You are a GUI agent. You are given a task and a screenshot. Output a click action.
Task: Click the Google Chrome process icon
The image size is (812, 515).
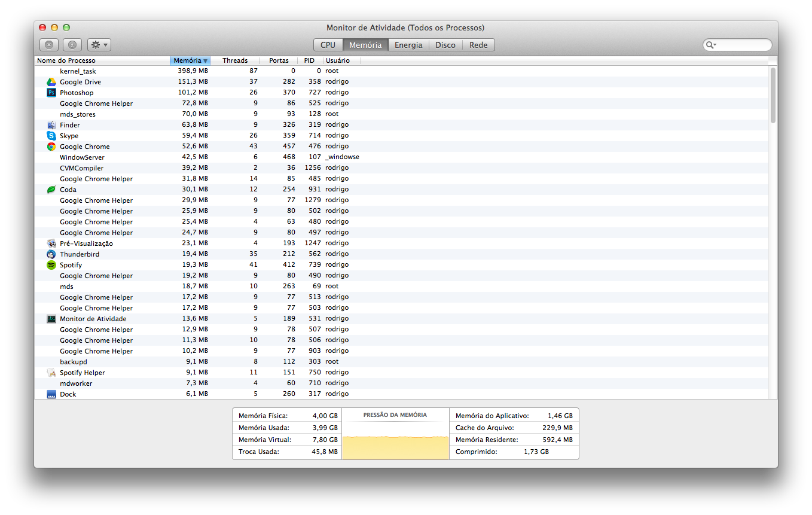(51, 147)
